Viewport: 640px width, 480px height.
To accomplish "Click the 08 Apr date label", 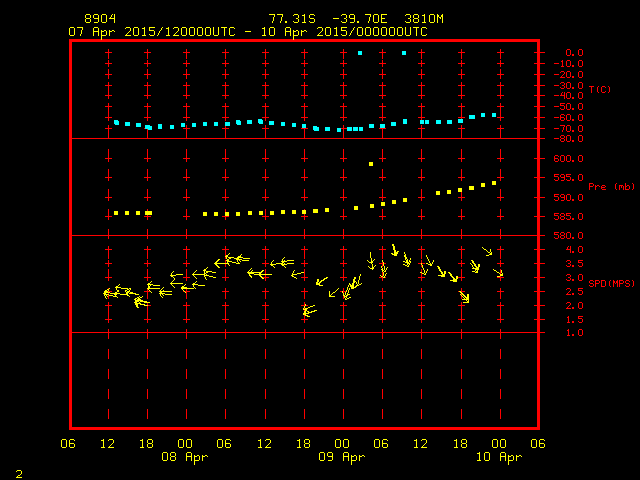I will [x=185, y=457].
